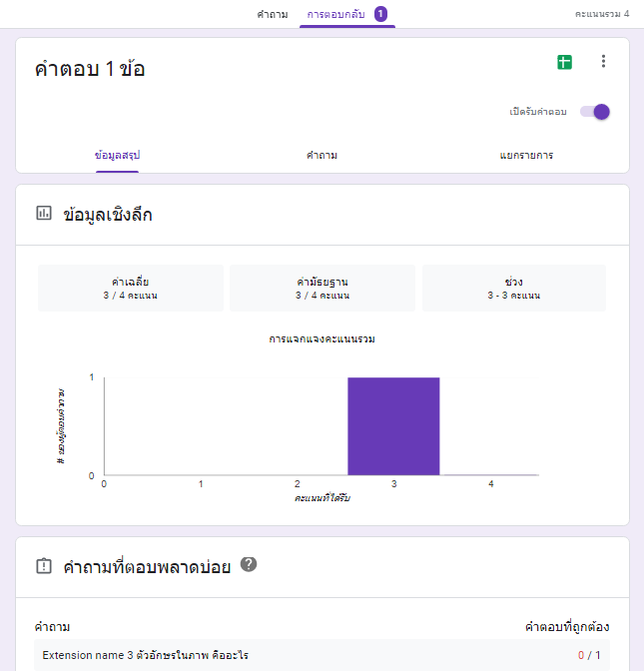This screenshot has height=671, width=644.
Task: Open responses in Google Sheets icon
Action: [565, 62]
